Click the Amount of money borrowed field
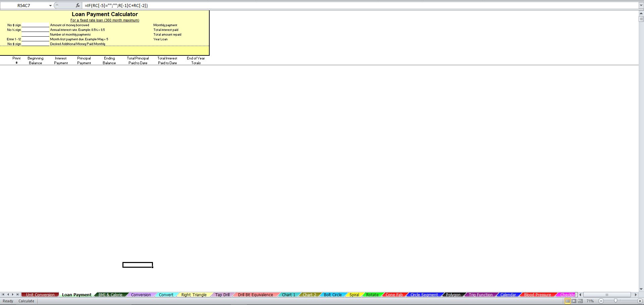 coord(35,25)
